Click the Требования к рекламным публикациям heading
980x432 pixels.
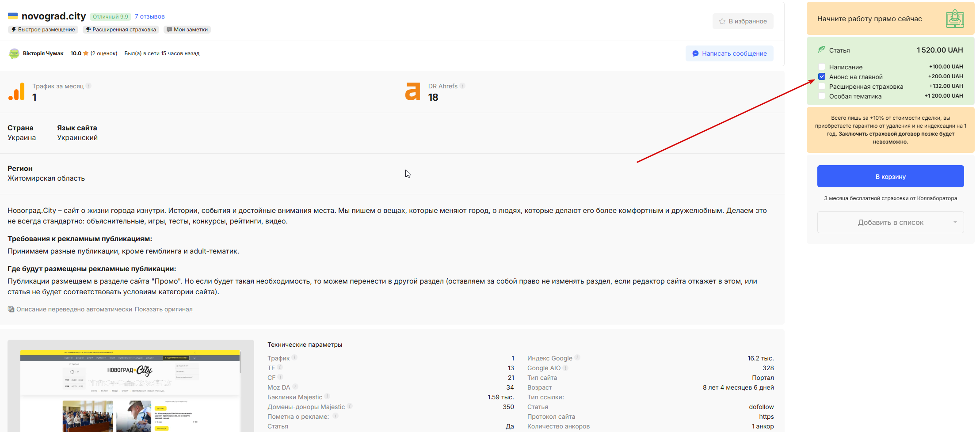tap(80, 239)
